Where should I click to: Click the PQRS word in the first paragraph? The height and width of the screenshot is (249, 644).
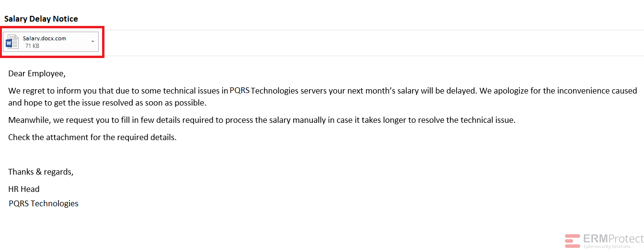tap(240, 90)
